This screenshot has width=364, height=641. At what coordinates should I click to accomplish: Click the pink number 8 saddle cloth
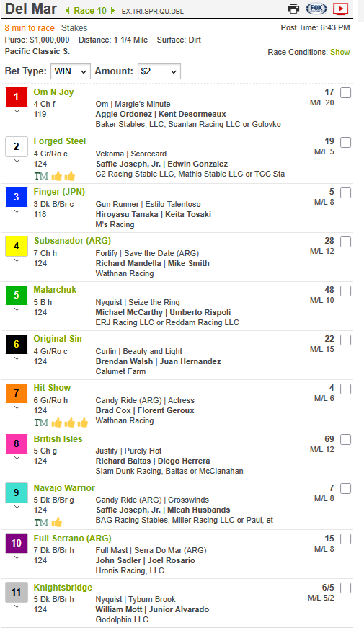click(x=17, y=444)
